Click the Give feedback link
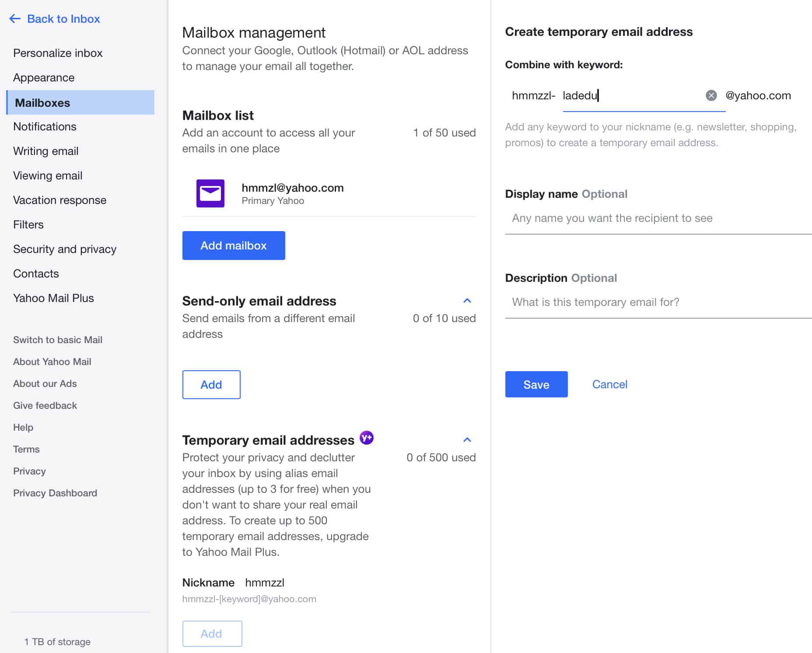This screenshot has height=653, width=812. click(45, 405)
